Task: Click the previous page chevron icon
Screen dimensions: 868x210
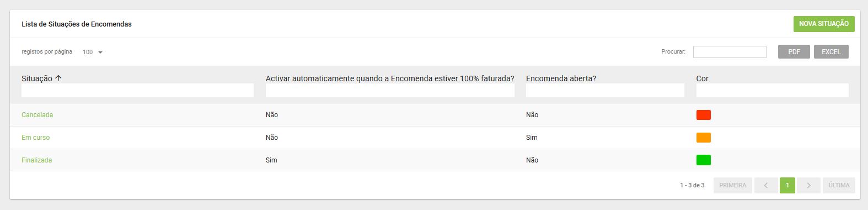Action: 766,185
